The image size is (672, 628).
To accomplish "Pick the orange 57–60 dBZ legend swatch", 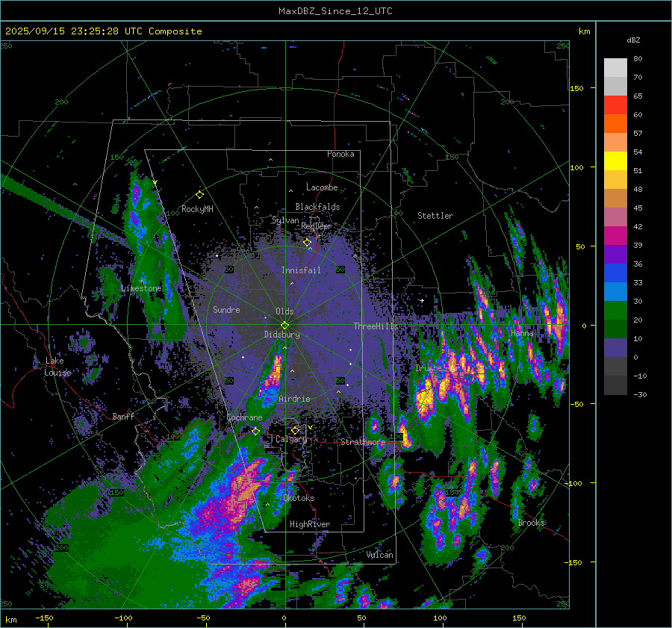I will pos(615,124).
